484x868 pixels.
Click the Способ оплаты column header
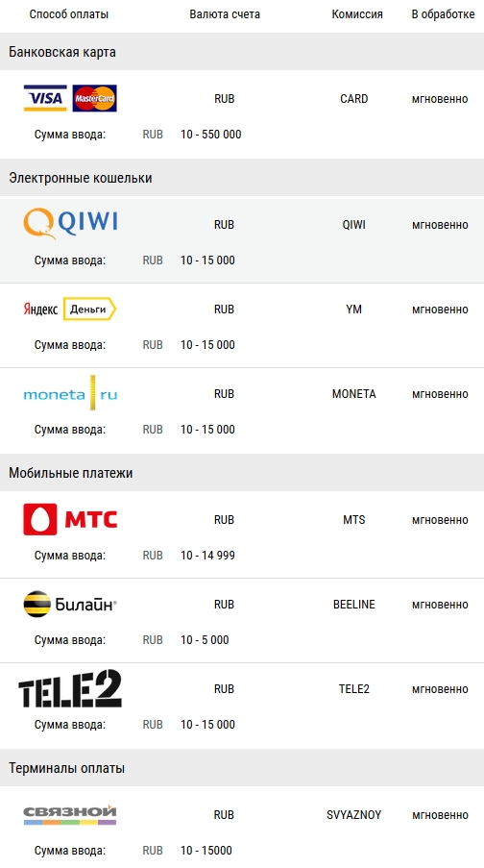(x=68, y=14)
